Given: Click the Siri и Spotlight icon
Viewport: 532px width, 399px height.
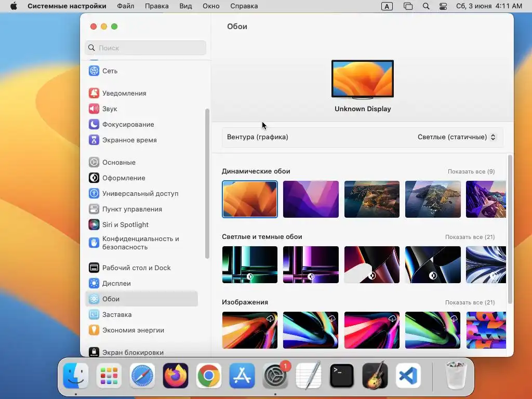Looking at the screenshot, I should (94, 225).
